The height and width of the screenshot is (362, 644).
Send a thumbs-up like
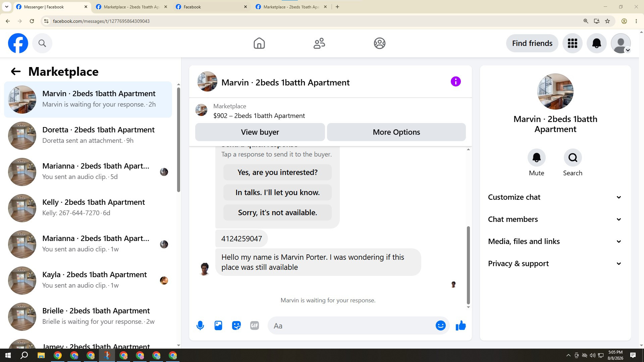click(461, 325)
